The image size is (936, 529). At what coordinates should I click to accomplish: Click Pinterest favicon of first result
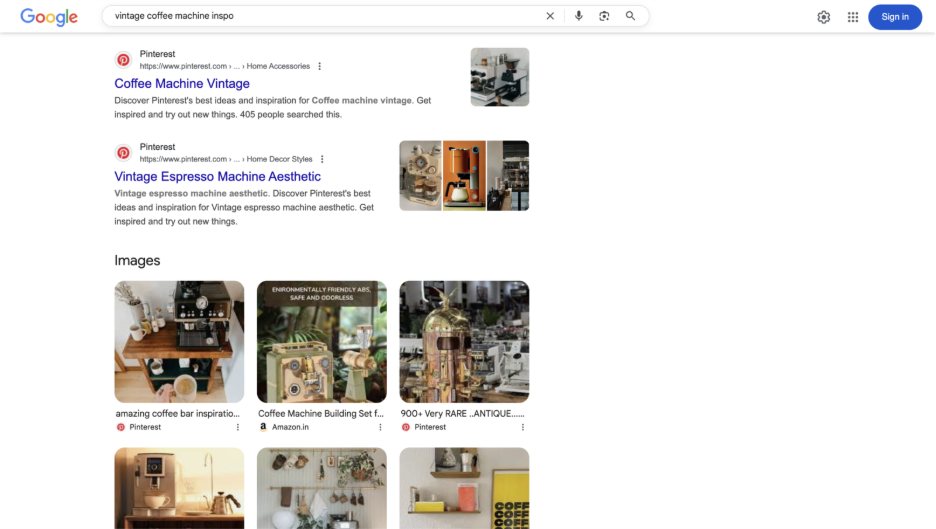pyautogui.click(x=123, y=60)
